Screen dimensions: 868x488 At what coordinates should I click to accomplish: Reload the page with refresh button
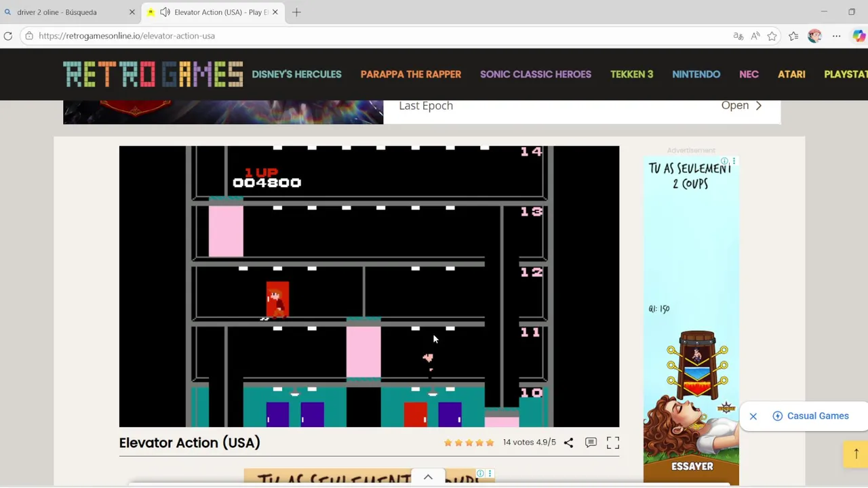point(8,36)
